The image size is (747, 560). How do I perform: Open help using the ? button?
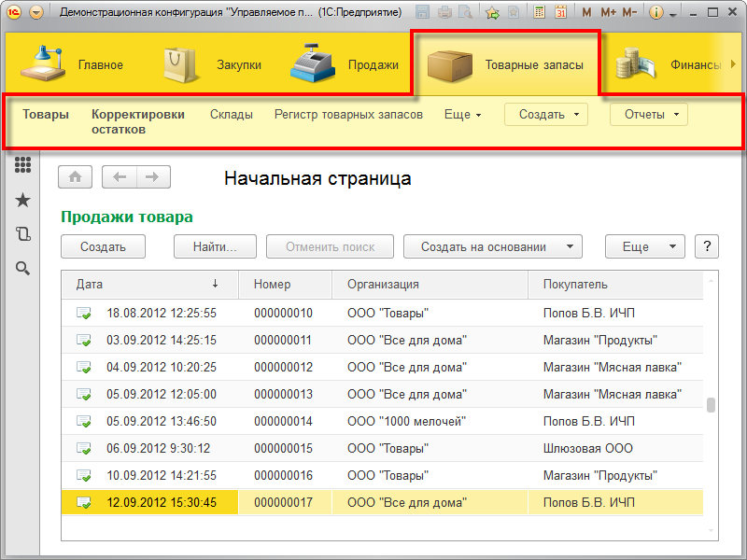[x=706, y=246]
